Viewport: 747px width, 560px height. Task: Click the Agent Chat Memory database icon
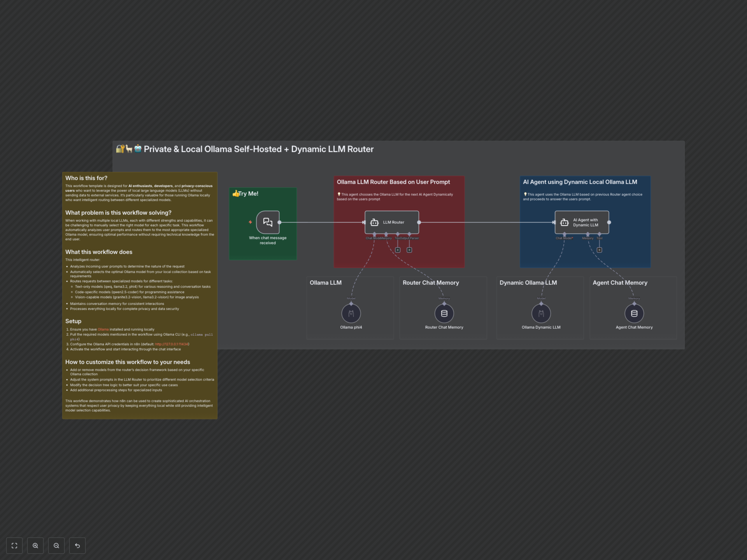click(634, 313)
